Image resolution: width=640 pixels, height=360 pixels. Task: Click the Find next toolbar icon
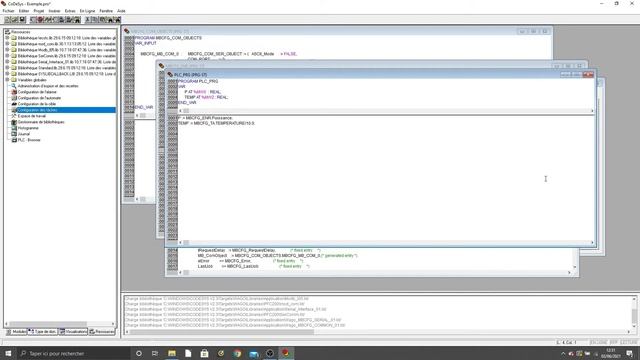[118, 20]
